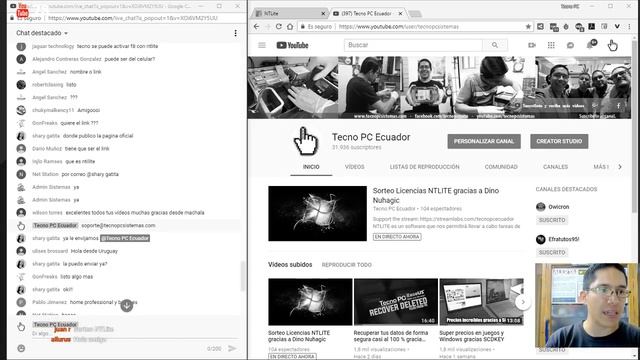Reload the YouTube page
Image resolution: width=640 pixels, height=360 pixels.
click(279, 27)
